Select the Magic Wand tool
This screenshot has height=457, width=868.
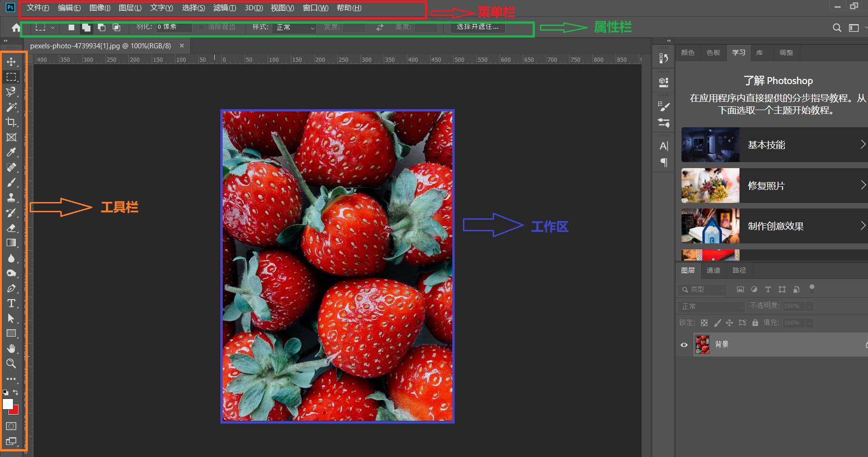pos(11,107)
